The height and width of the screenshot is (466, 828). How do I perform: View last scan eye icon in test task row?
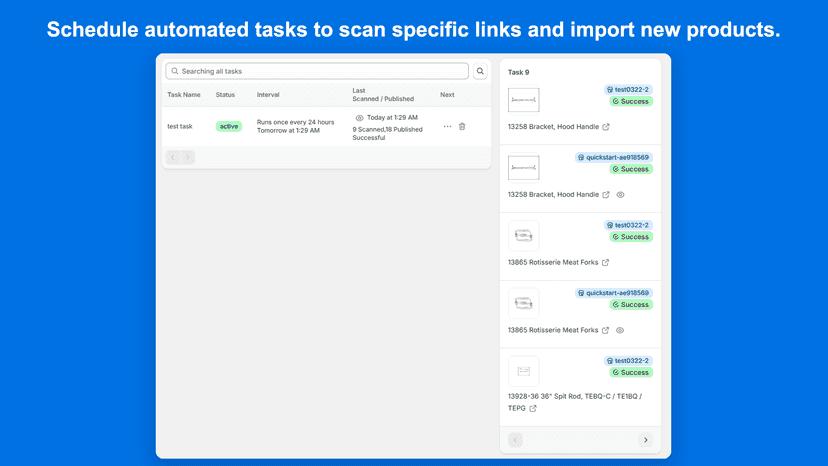(359, 118)
